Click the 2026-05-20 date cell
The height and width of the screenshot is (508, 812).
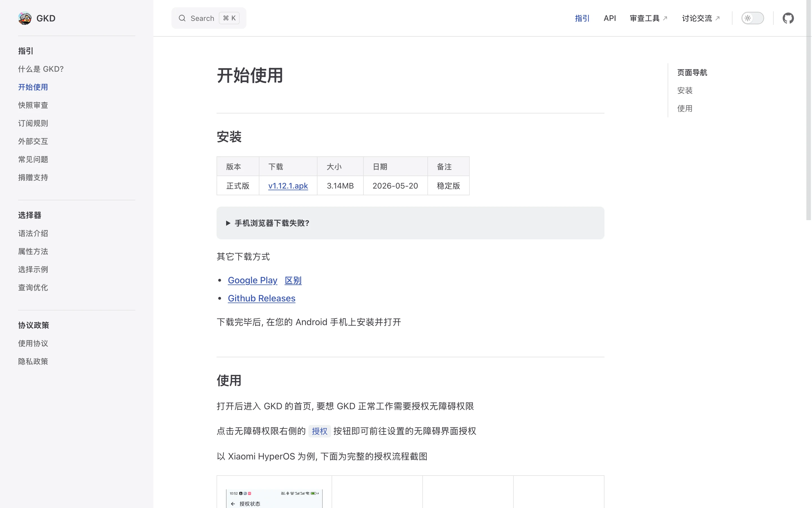click(395, 186)
